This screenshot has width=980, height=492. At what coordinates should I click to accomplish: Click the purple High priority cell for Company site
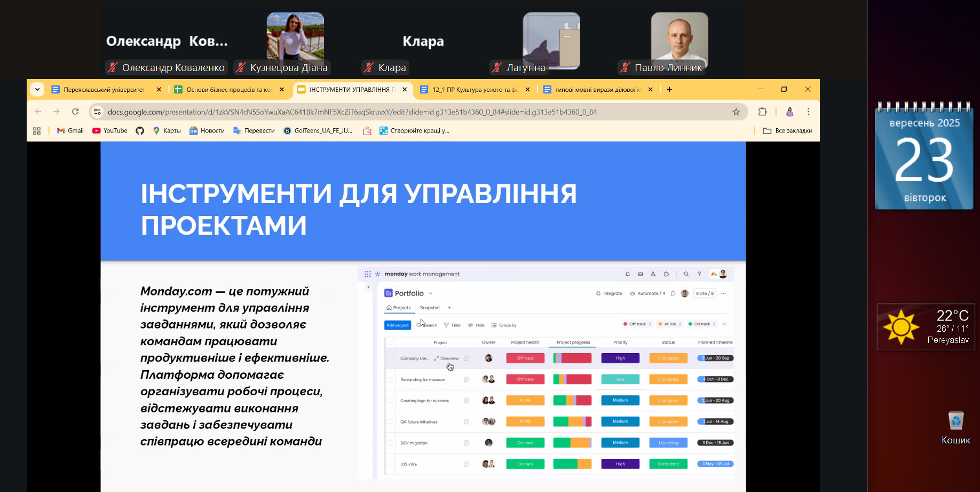tap(620, 358)
